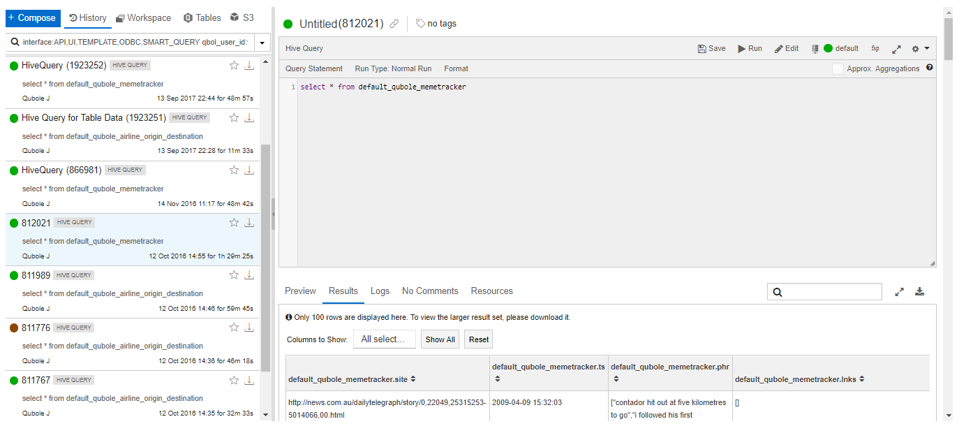Open the S3 tab
The height and width of the screenshot is (447, 980).
click(242, 18)
